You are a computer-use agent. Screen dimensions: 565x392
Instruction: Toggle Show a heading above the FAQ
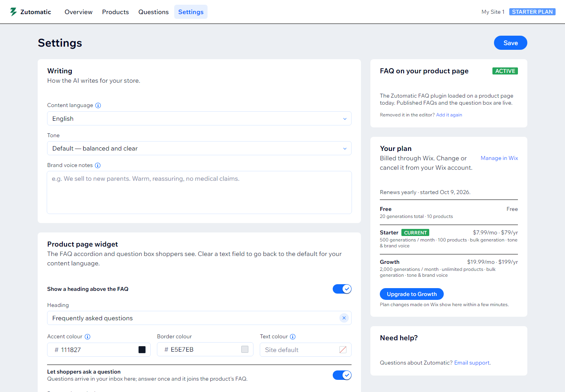(342, 289)
